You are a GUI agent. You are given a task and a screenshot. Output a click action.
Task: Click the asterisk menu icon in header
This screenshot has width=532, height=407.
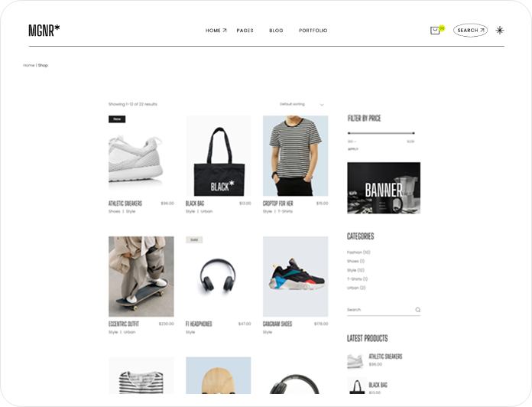tap(499, 30)
